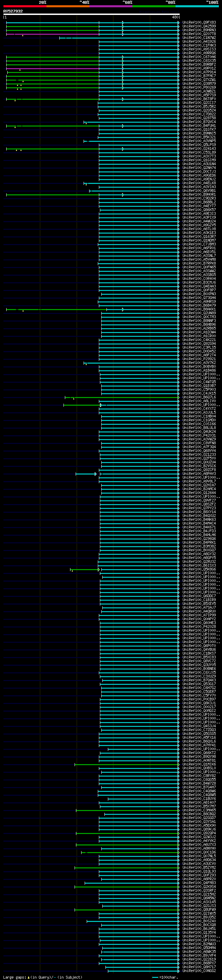Select hit label UniRef100_A9SIS3
This screenshot has width=222, height=980.
199,49
